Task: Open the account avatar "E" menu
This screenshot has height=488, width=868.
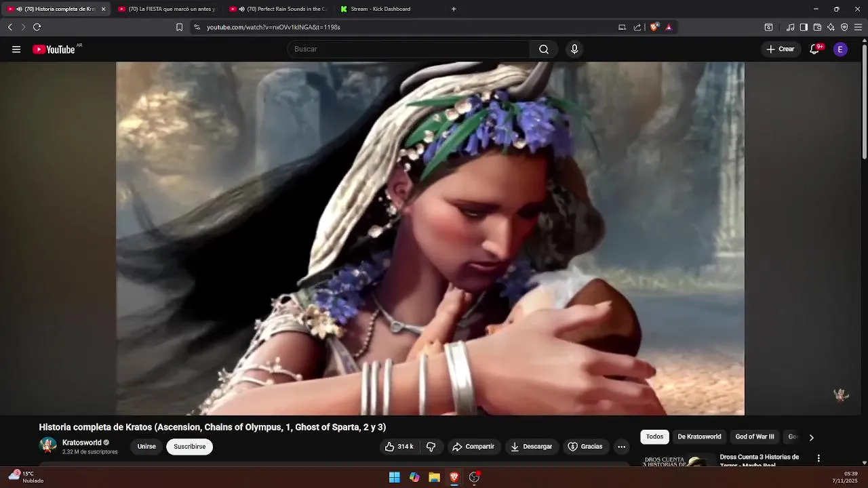Action: pos(840,49)
